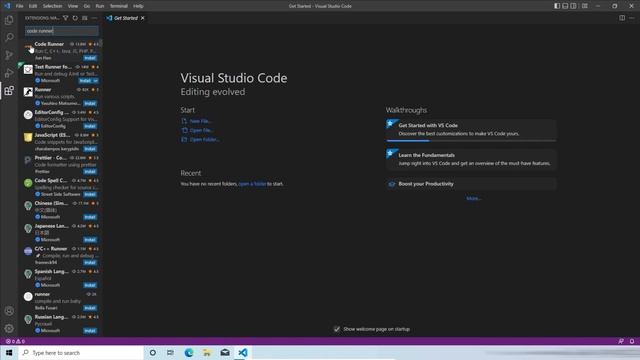Toggle primary side bar layout icon
Image resolution: width=640 pixels, height=360 pixels.
(x=557, y=6)
